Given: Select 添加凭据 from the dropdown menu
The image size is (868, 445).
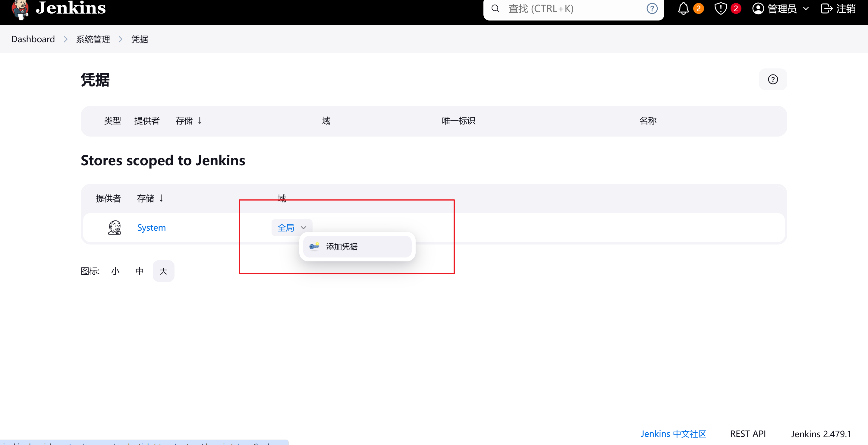Looking at the screenshot, I should point(357,246).
